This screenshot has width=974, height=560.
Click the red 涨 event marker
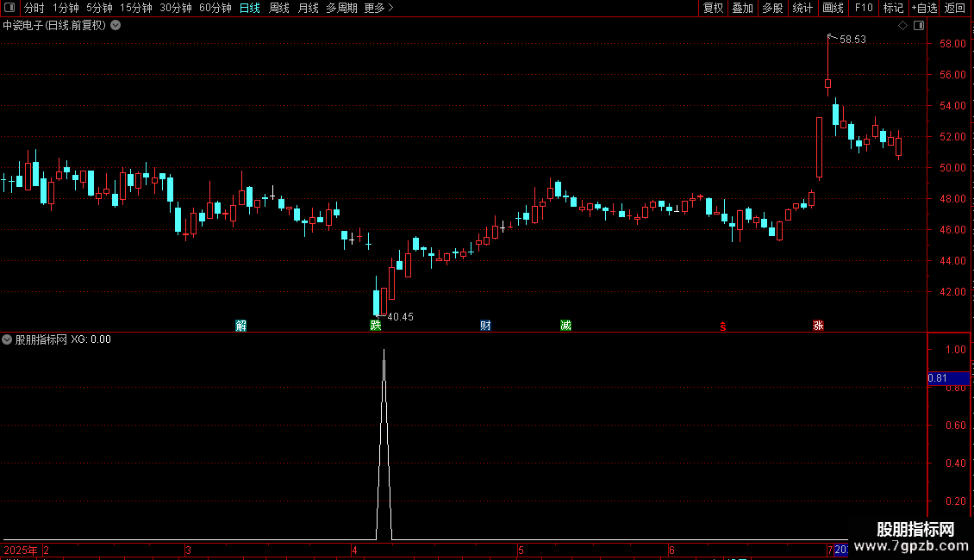[x=818, y=326]
